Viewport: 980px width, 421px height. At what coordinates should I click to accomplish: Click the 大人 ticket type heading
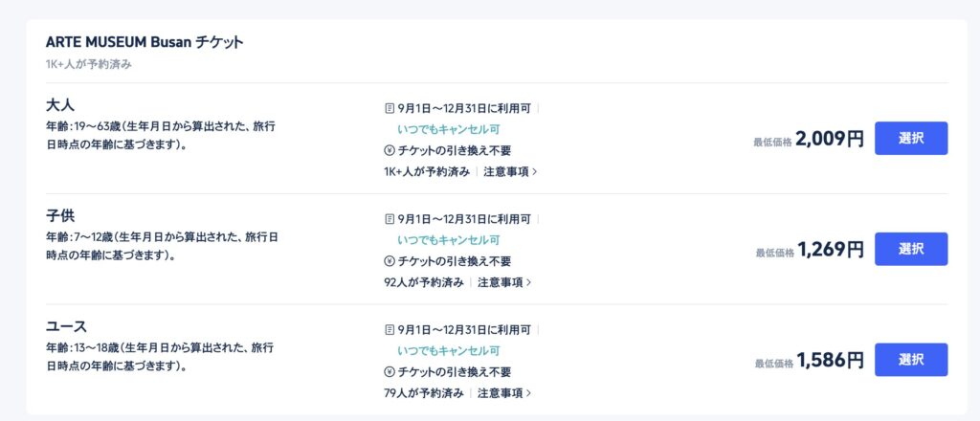60,104
